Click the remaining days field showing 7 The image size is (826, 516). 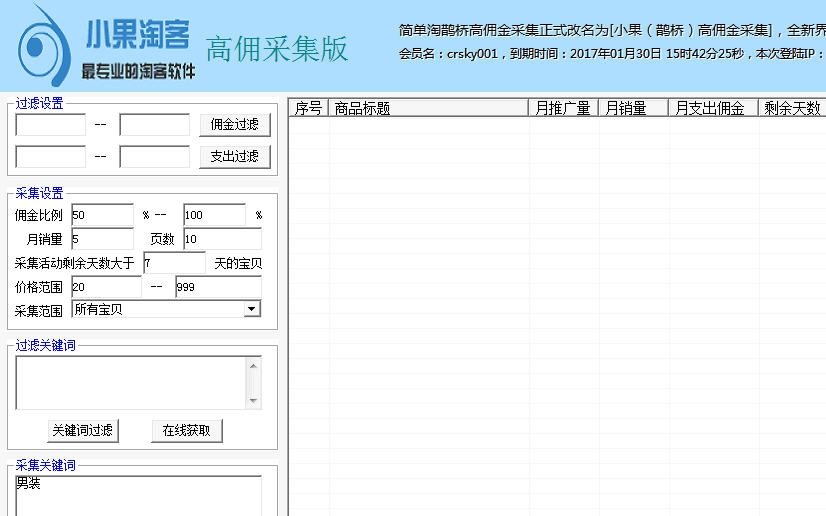coord(174,263)
